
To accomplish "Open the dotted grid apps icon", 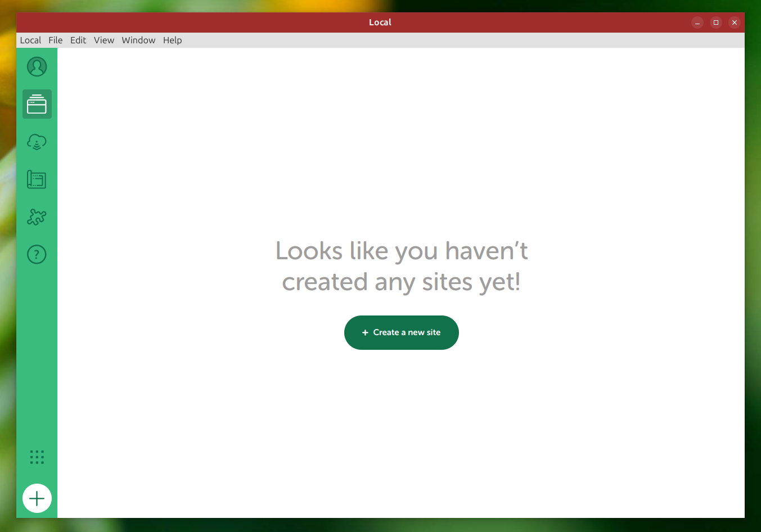I will [37, 457].
